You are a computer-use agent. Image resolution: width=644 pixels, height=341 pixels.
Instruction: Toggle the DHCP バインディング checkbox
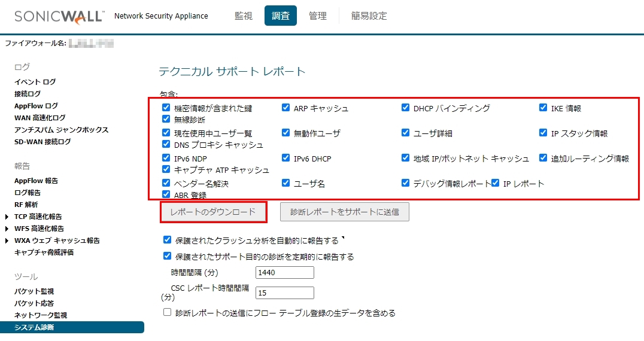[x=406, y=108]
